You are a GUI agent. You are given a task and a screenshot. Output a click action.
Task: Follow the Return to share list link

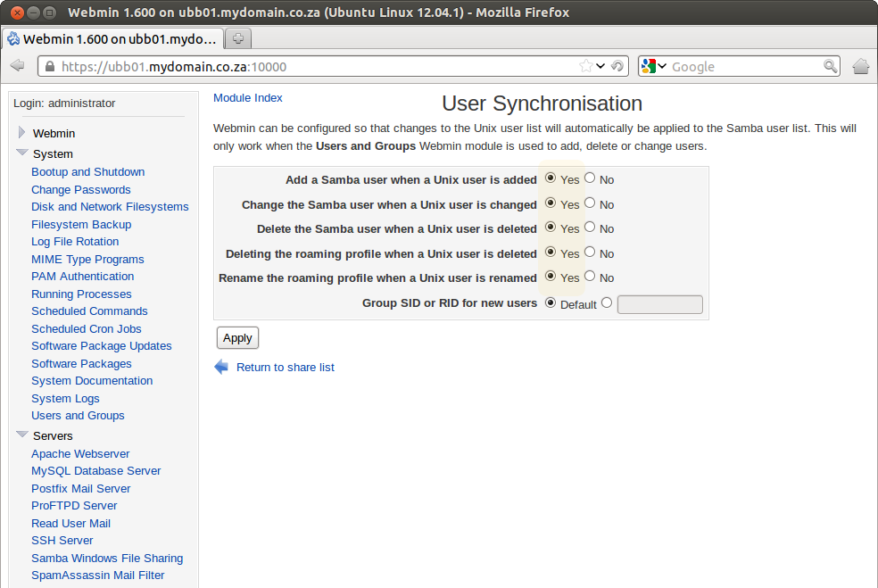tap(285, 368)
